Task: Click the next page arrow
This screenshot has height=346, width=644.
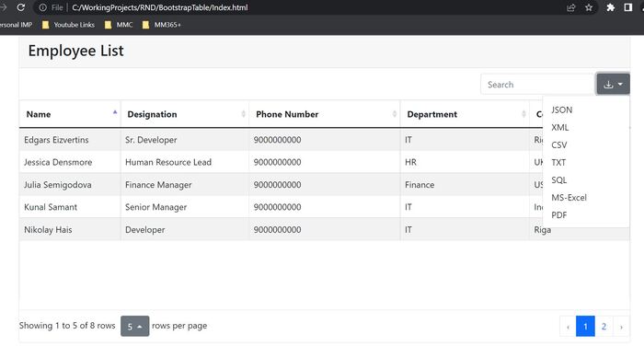Action: click(x=621, y=327)
